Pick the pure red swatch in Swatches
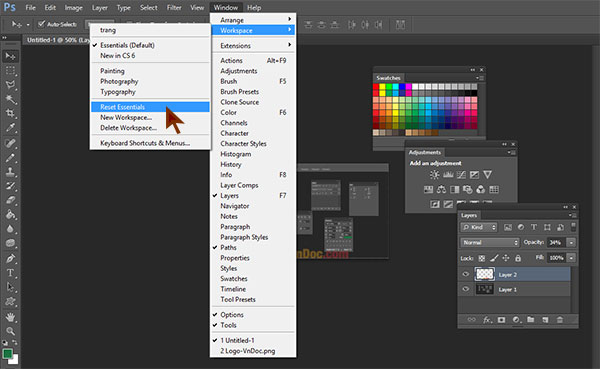This screenshot has height=369, width=600. tap(376, 87)
